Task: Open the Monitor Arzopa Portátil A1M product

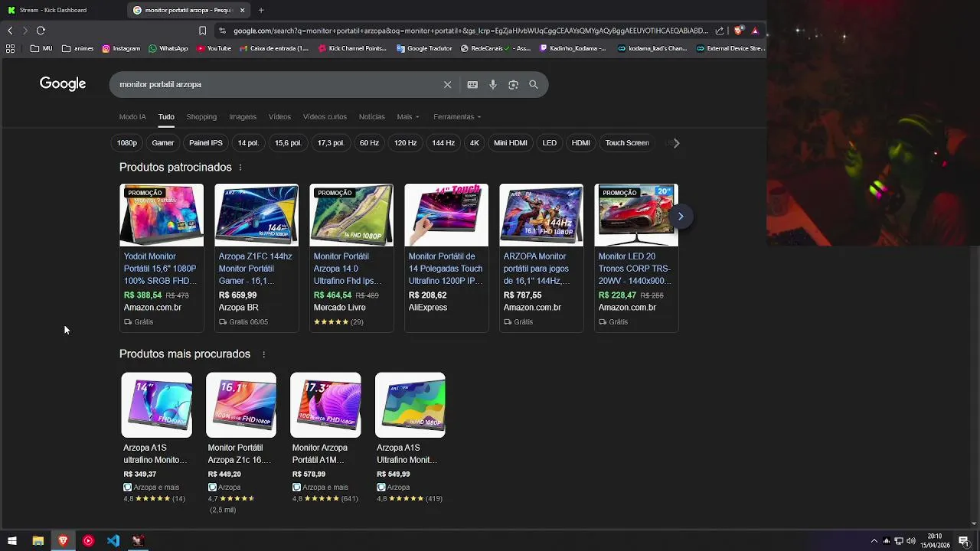Action: [x=325, y=438]
